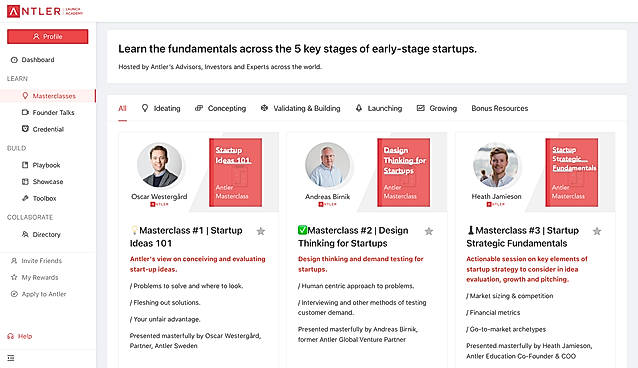This screenshot has height=368, width=638.
Task: Click the red Profile button
Action: click(x=48, y=36)
